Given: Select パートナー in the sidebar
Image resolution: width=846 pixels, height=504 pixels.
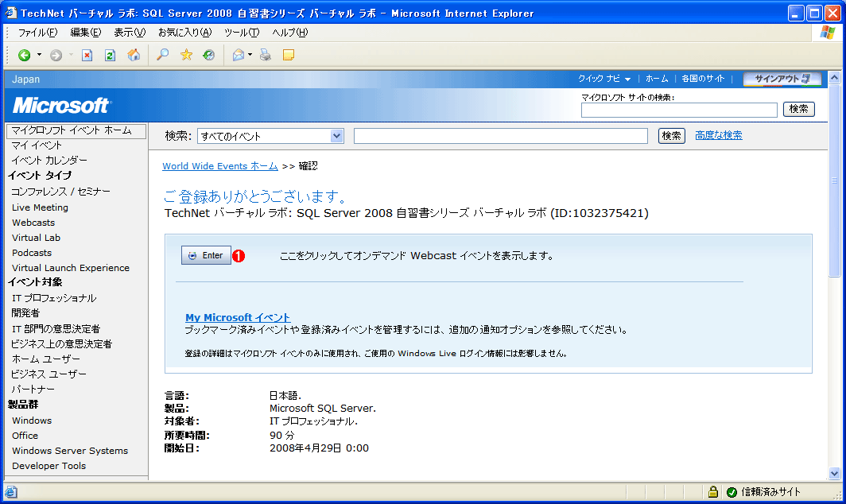Looking at the screenshot, I should (33, 389).
